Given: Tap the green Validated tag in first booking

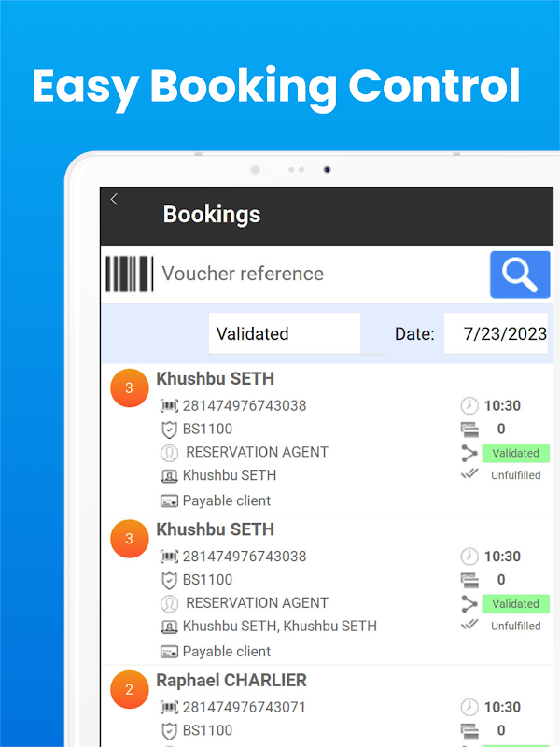Looking at the screenshot, I should tap(515, 453).
